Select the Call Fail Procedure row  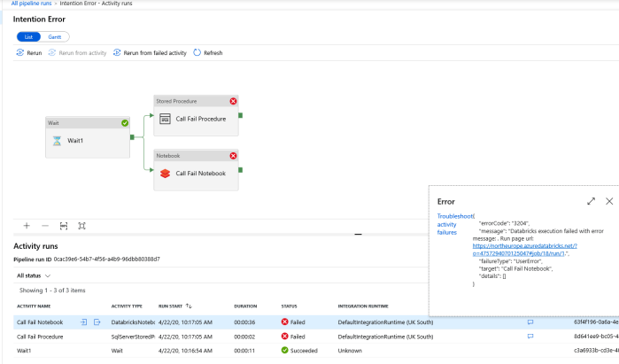316,337
